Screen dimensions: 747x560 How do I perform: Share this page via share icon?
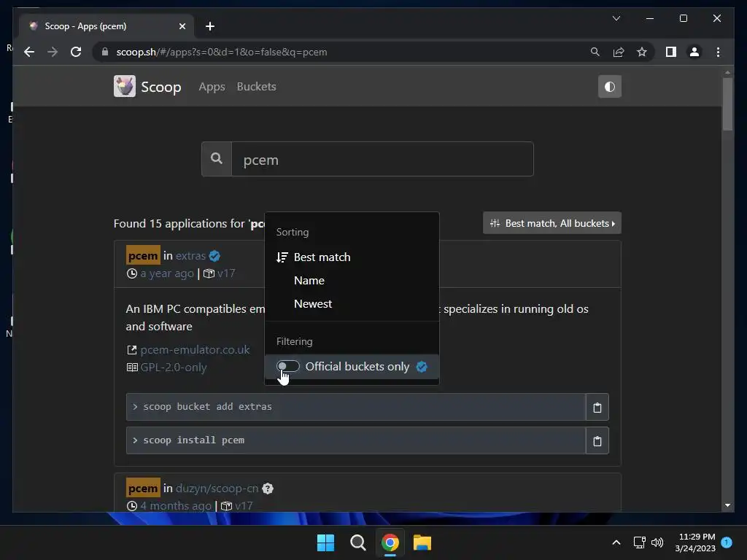tap(619, 52)
